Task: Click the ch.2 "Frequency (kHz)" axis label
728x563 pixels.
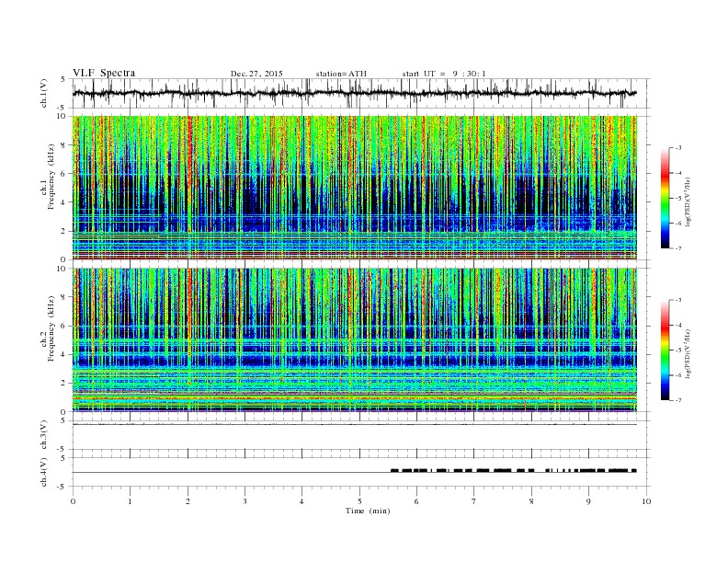Action: pos(51,328)
